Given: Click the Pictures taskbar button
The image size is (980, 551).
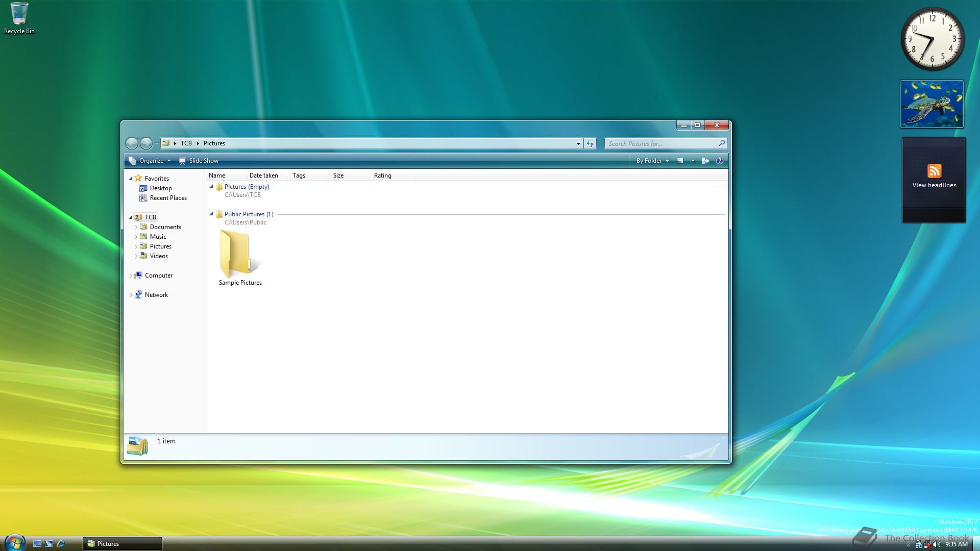Looking at the screenshot, I should click(122, 544).
